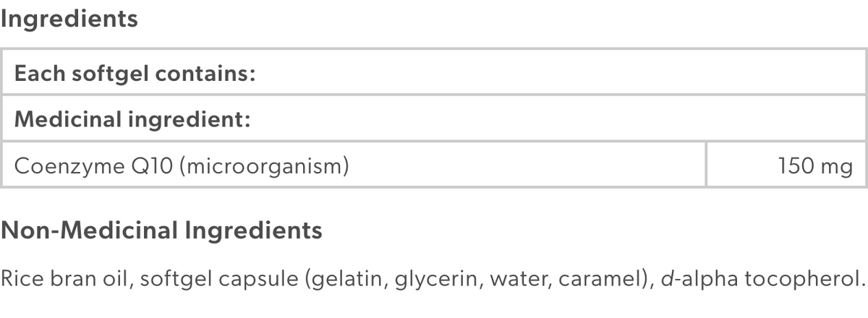Click the '(microorganism)' text
The width and height of the screenshot is (868, 318).
coord(265,167)
